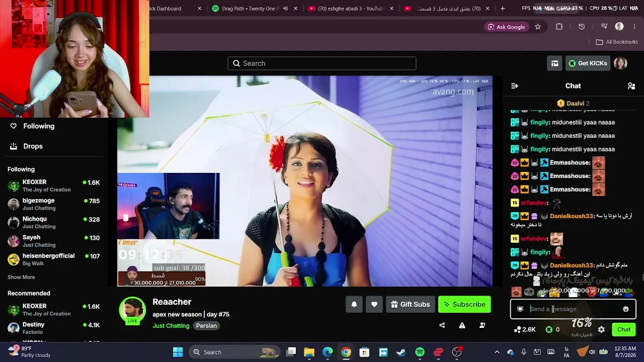
Task: Open KEOXER channel in Following list
Action: point(54,186)
